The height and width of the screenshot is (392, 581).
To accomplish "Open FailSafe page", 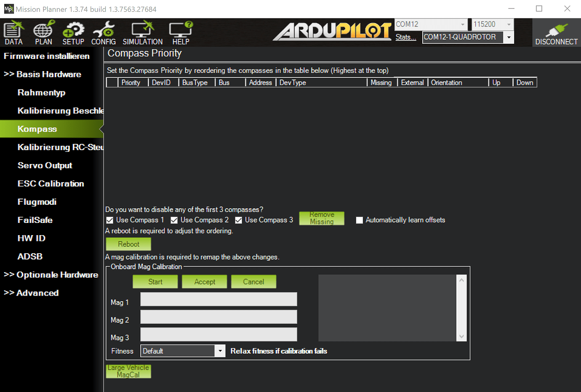I will coord(35,220).
